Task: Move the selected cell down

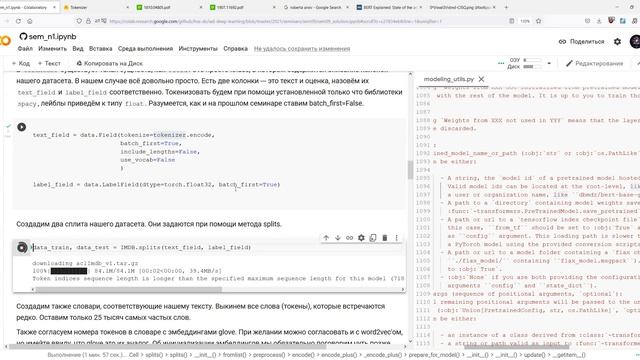Action: (x=338, y=238)
